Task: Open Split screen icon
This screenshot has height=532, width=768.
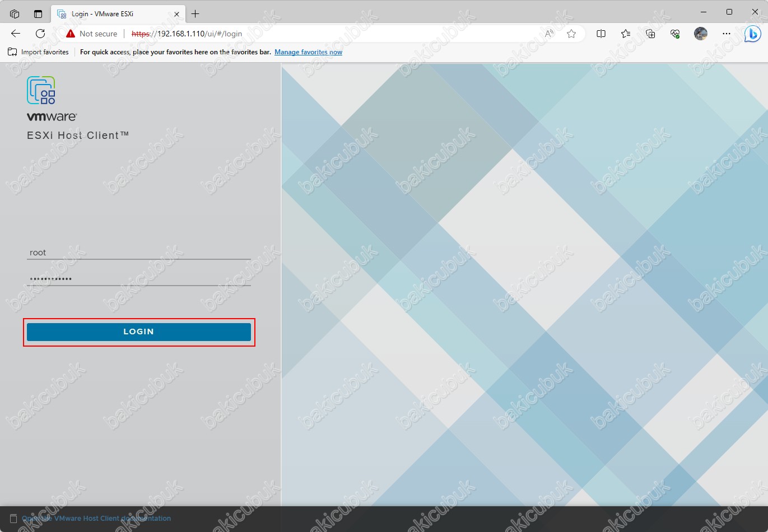Action: (x=601, y=34)
